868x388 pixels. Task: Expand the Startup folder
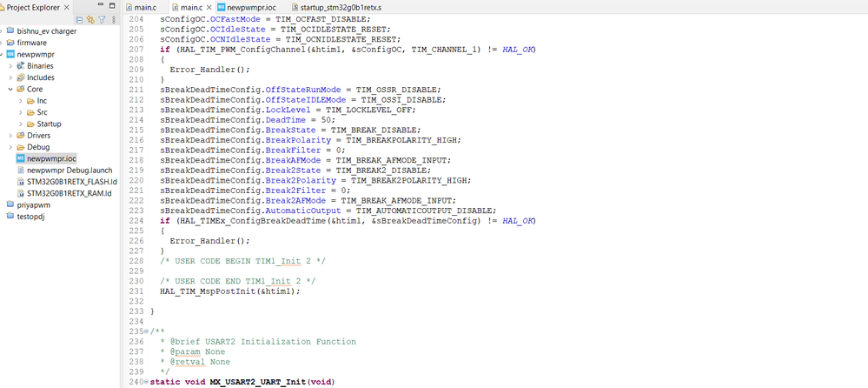click(21, 124)
